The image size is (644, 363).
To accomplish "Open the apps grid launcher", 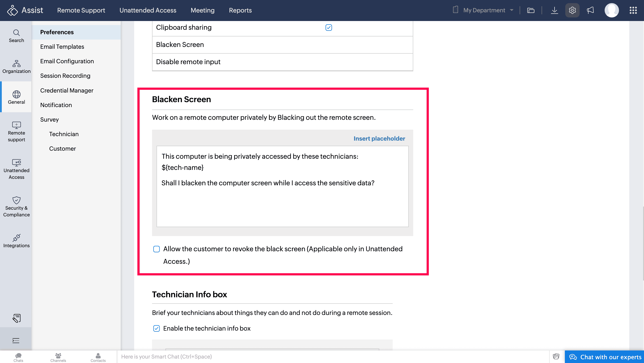I will point(633,10).
